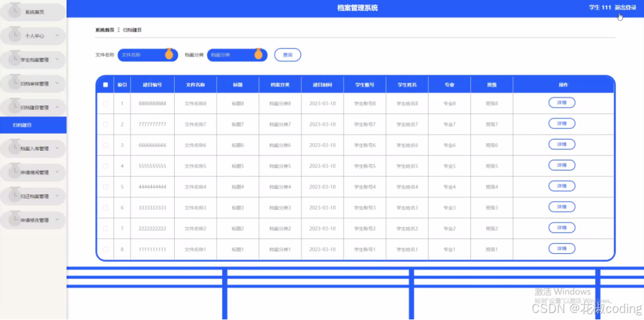Screen dimensions: 644x320
Task: Open 系统首页 in the sidebar
Action: 33,12
